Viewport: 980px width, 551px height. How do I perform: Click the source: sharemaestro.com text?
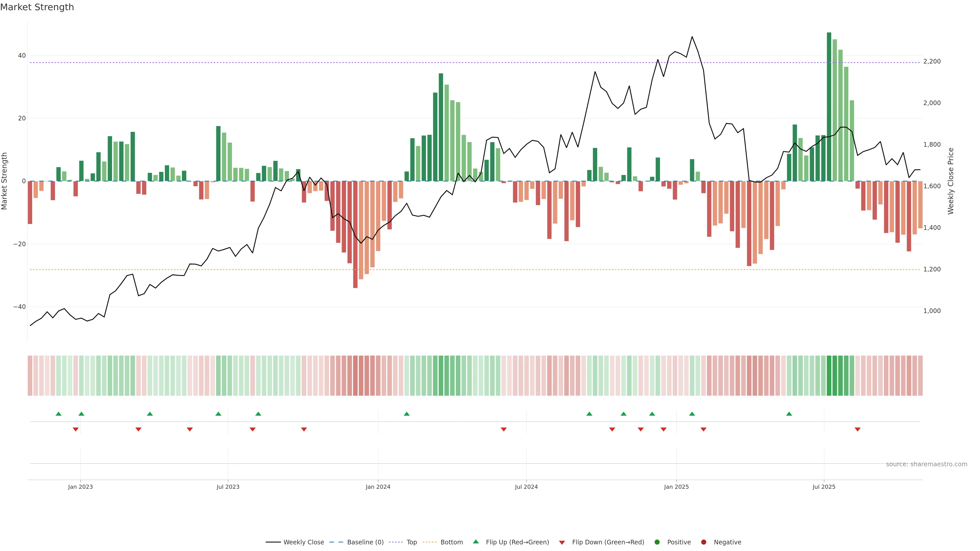coord(926,464)
